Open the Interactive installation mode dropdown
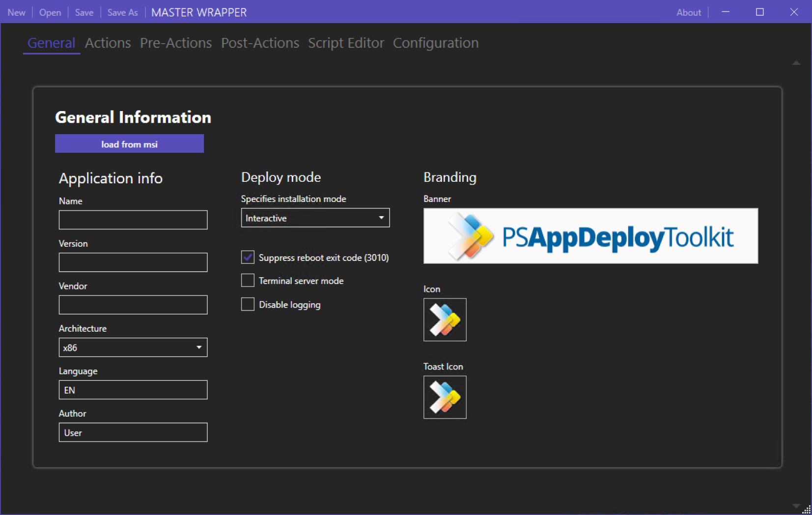812x515 pixels. coord(315,218)
